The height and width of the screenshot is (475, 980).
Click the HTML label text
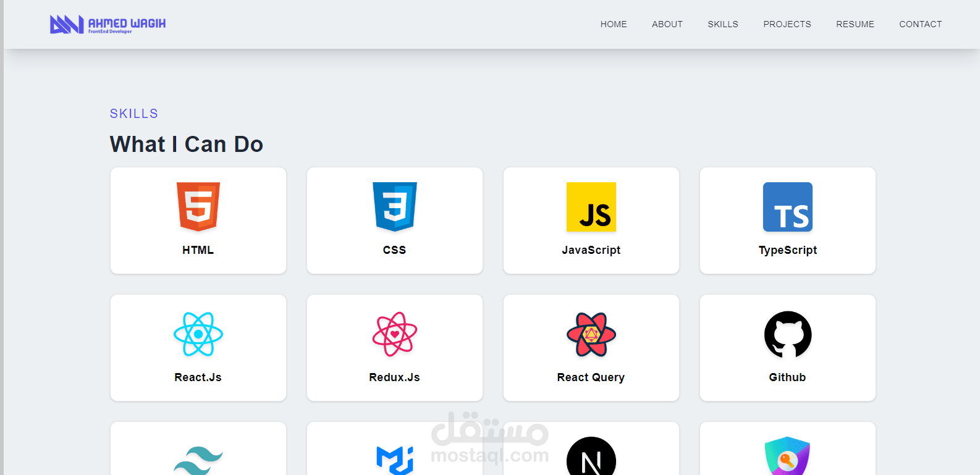coord(198,250)
